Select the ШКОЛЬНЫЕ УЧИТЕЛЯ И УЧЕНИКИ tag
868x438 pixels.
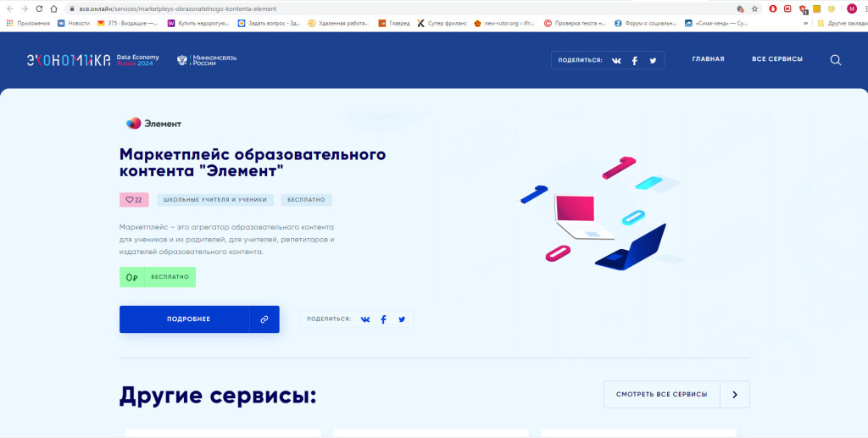coord(215,200)
